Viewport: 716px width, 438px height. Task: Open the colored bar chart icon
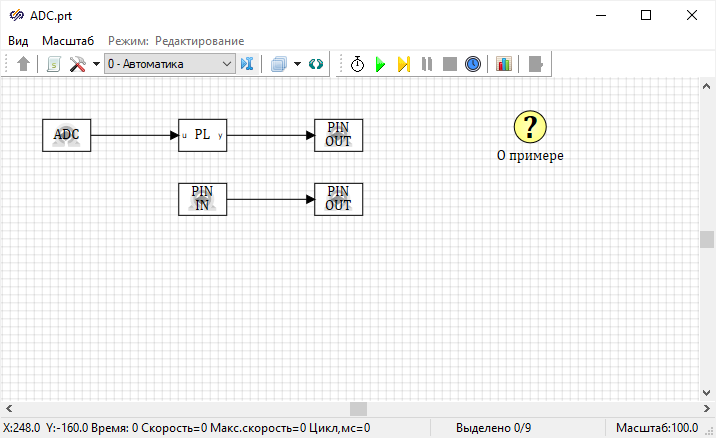click(503, 64)
